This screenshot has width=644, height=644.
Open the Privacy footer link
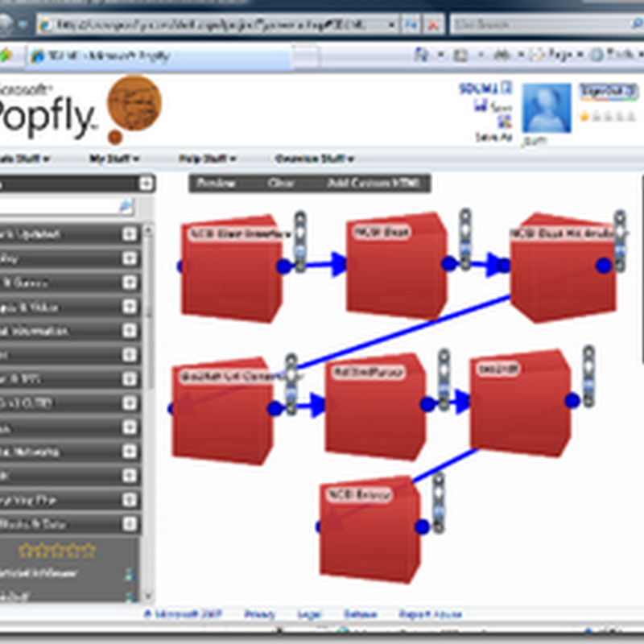pos(259,614)
